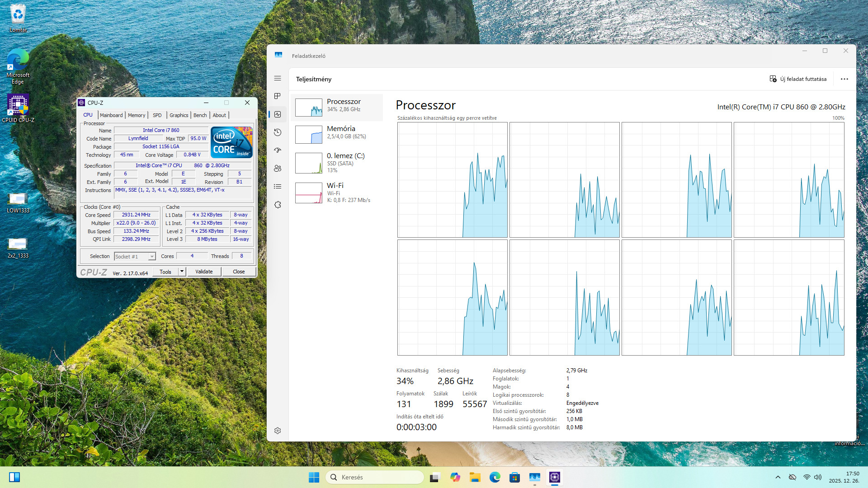
Task: Click the Keresés taskbar search box
Action: point(374,477)
